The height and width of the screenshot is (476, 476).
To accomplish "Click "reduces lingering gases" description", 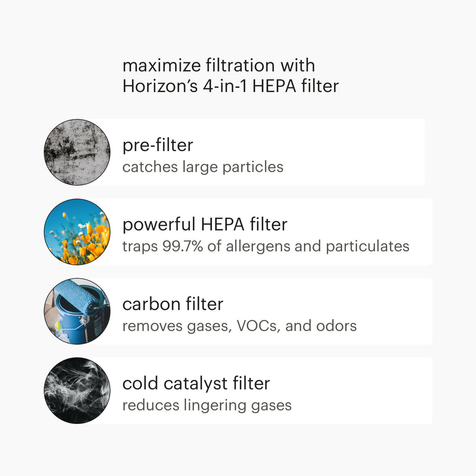I will click(207, 405).
